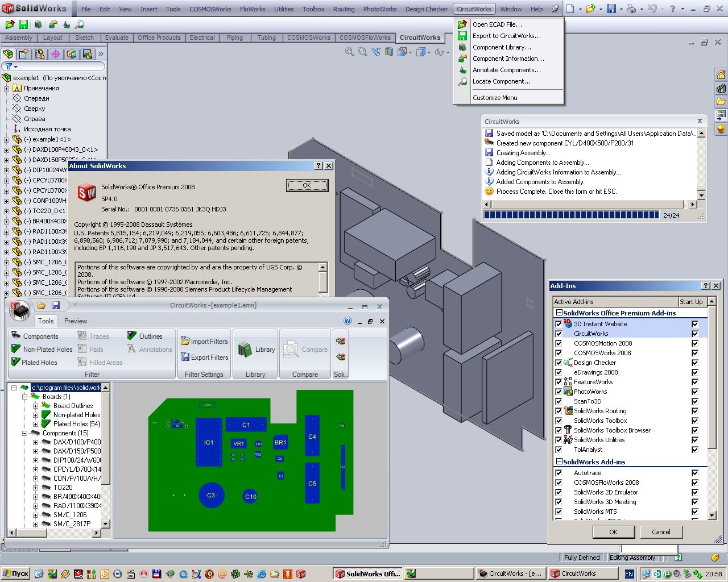Collapse SolidWorks Office Premium Add-ins group
The height and width of the screenshot is (582, 728).
click(x=559, y=313)
